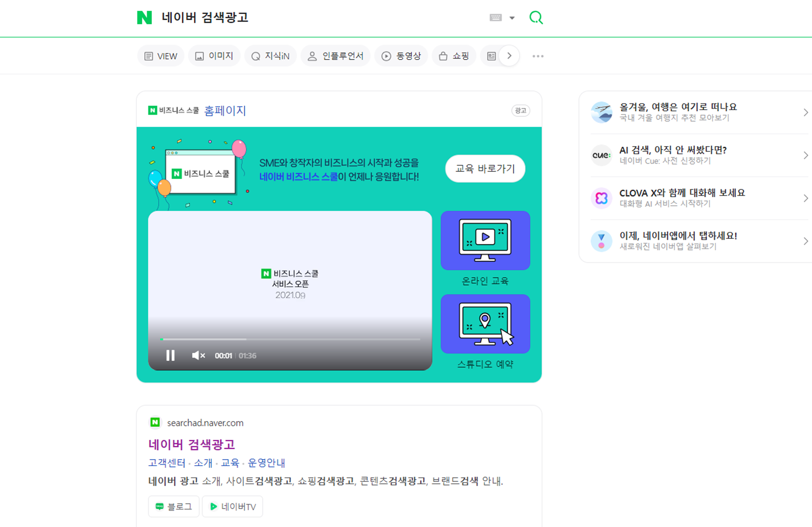Click the searchad.naver.com favicon
The width and height of the screenshot is (812, 527).
[155, 423]
